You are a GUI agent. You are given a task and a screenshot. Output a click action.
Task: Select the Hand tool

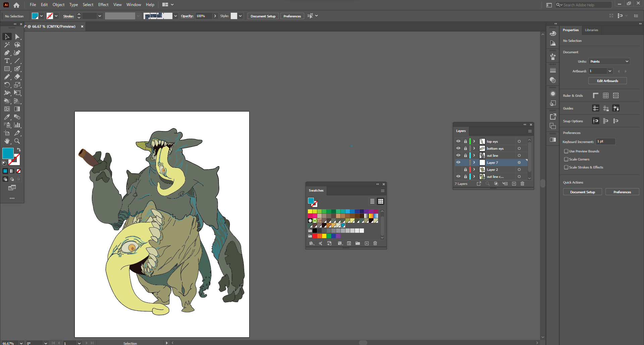coord(7,141)
